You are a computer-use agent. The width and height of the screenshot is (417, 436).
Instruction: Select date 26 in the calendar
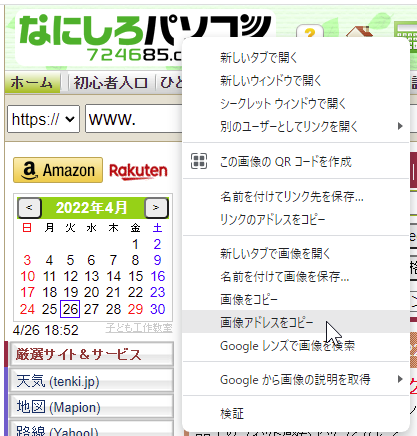tap(70, 309)
